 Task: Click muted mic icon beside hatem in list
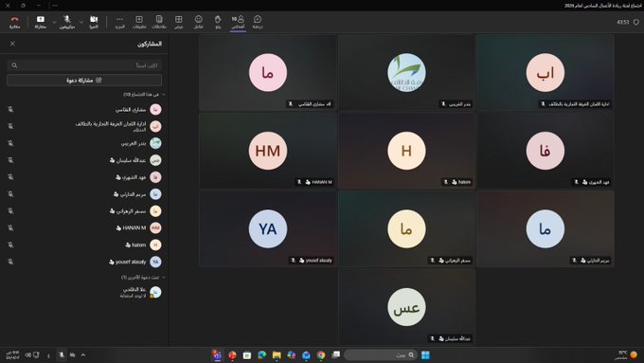(x=10, y=245)
